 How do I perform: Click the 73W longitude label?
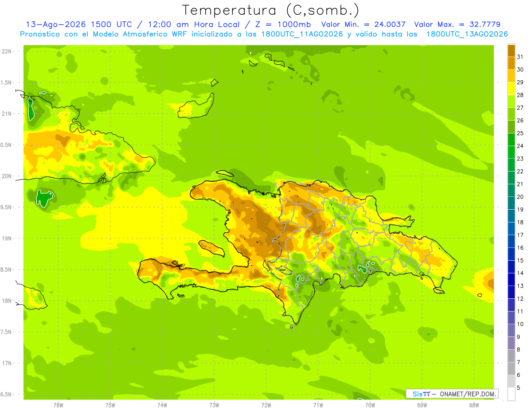pos(214,405)
